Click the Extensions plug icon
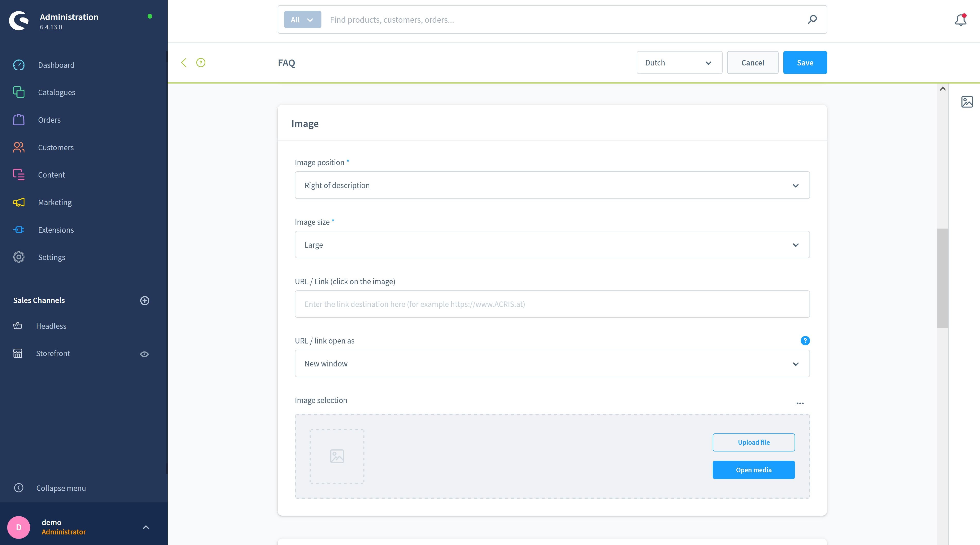Viewport: 980px width, 545px height. [x=19, y=230]
